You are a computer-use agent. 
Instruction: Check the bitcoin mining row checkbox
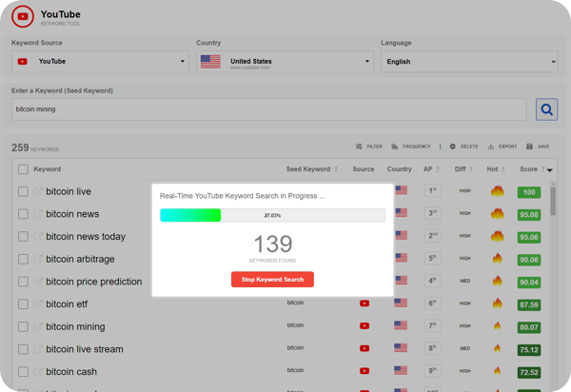pyautogui.click(x=23, y=327)
